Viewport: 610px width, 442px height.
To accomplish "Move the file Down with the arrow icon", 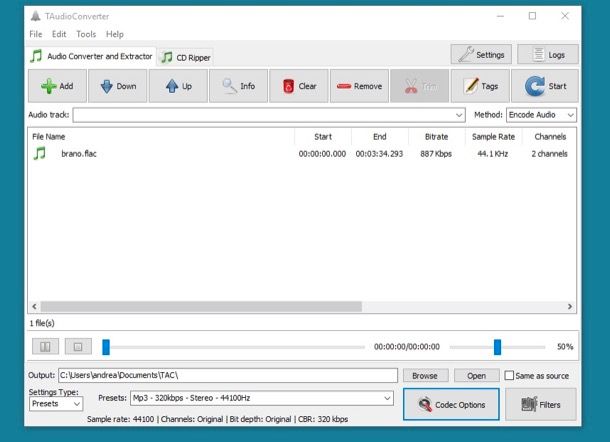I will coord(117,86).
